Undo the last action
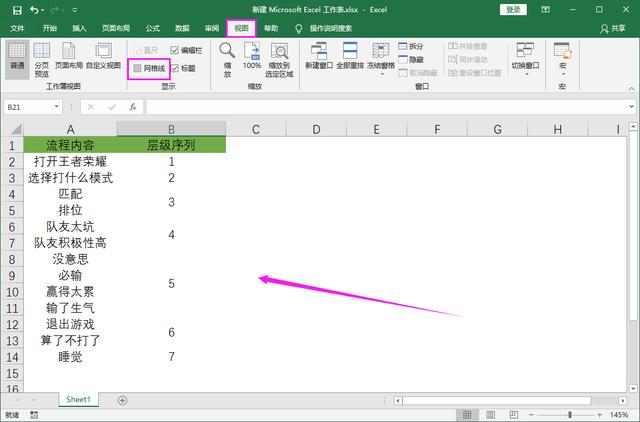The width and height of the screenshot is (640, 422). 34,10
